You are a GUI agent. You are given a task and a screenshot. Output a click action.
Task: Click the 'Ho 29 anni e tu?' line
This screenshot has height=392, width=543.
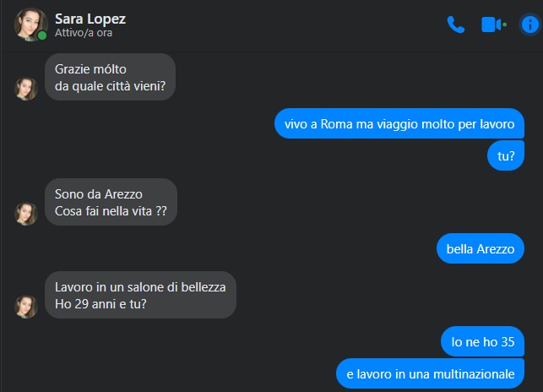tap(100, 304)
